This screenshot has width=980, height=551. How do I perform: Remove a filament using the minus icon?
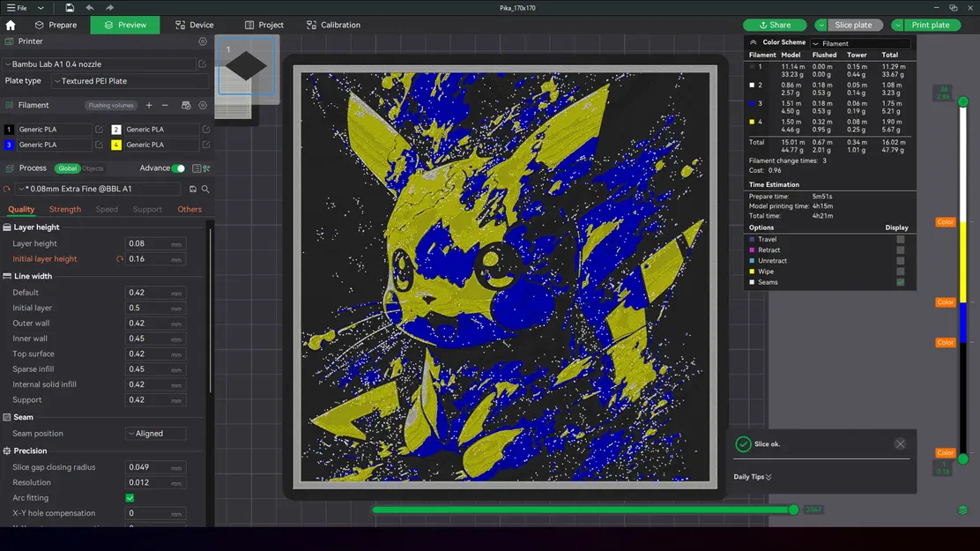165,105
